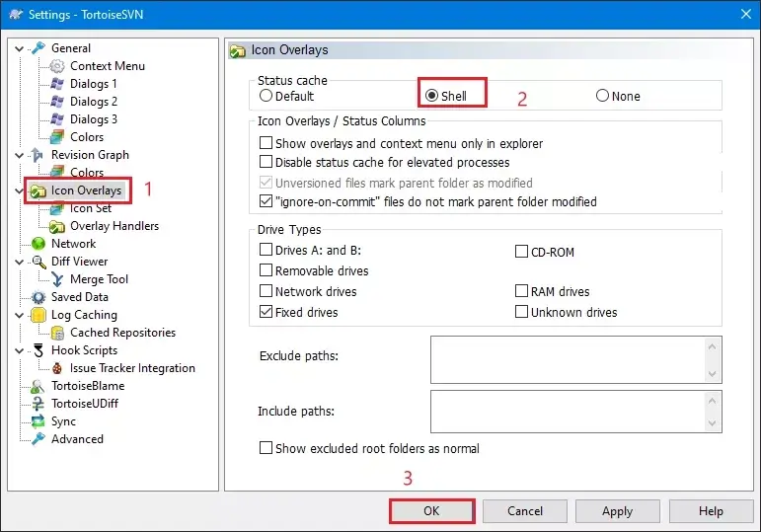This screenshot has height=532, width=761.
Task: Confirm settings with the OK button
Action: click(431, 511)
